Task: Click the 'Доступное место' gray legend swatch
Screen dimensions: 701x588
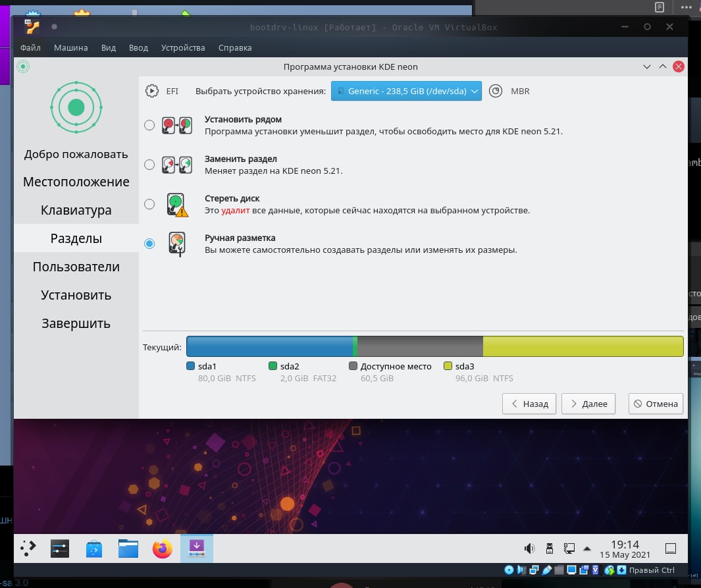Action: pyautogui.click(x=353, y=365)
